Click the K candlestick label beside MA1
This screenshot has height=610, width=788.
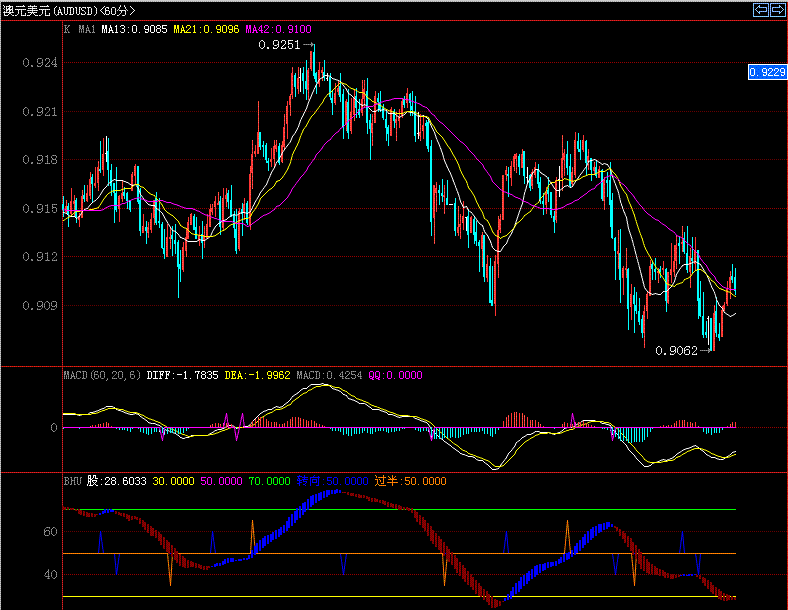click(x=67, y=30)
